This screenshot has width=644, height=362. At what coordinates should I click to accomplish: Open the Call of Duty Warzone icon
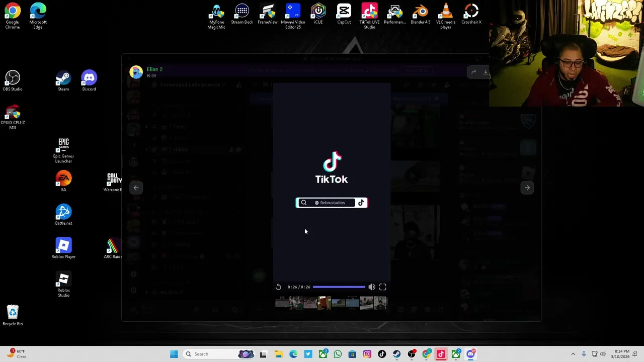click(114, 182)
